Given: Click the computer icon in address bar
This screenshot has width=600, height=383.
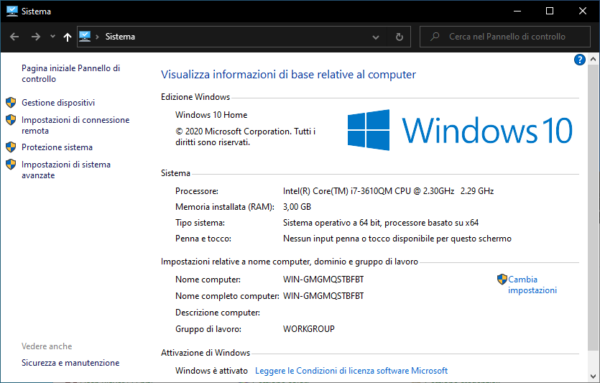Looking at the screenshot, I should [x=85, y=37].
